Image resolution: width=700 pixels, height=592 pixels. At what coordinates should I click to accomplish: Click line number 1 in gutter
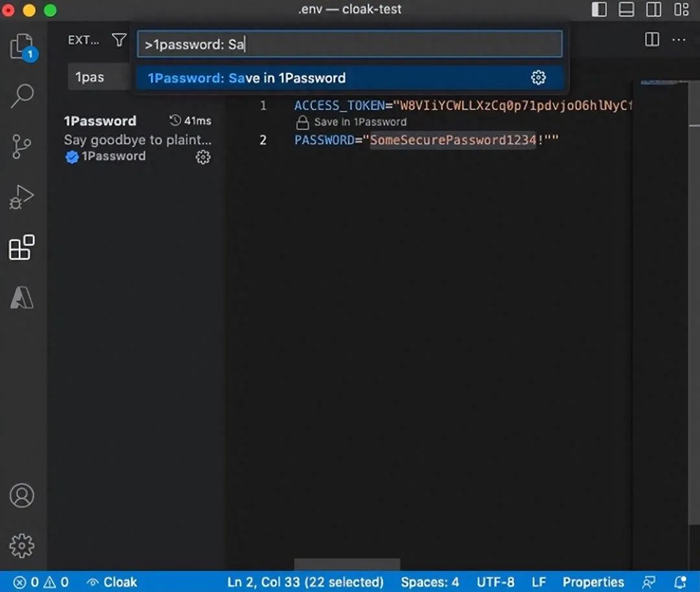(x=263, y=105)
